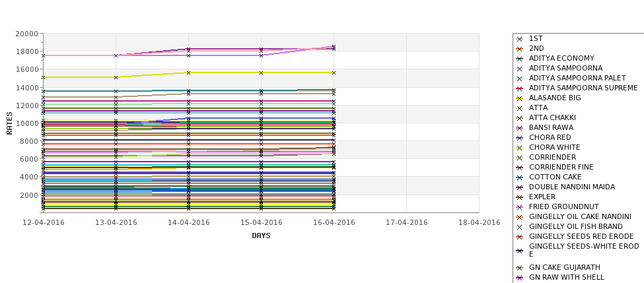Select the 13-04-2016 x-axis label

pyautogui.click(x=116, y=223)
